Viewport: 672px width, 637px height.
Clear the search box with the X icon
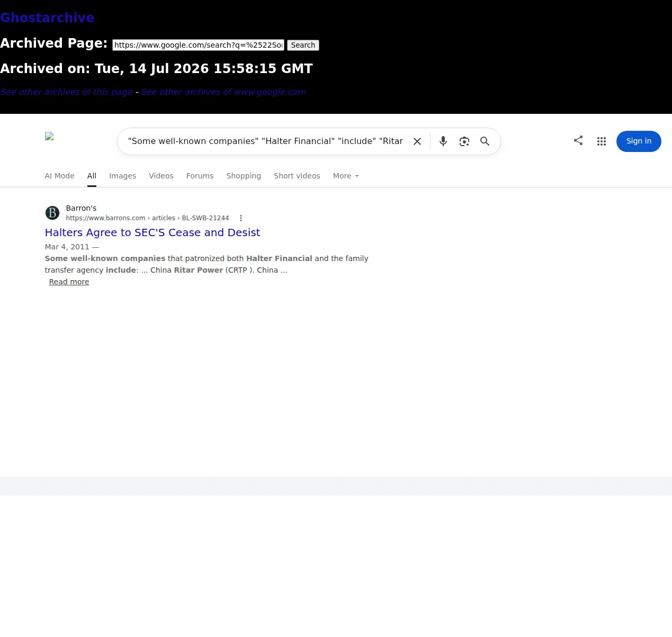[417, 141]
